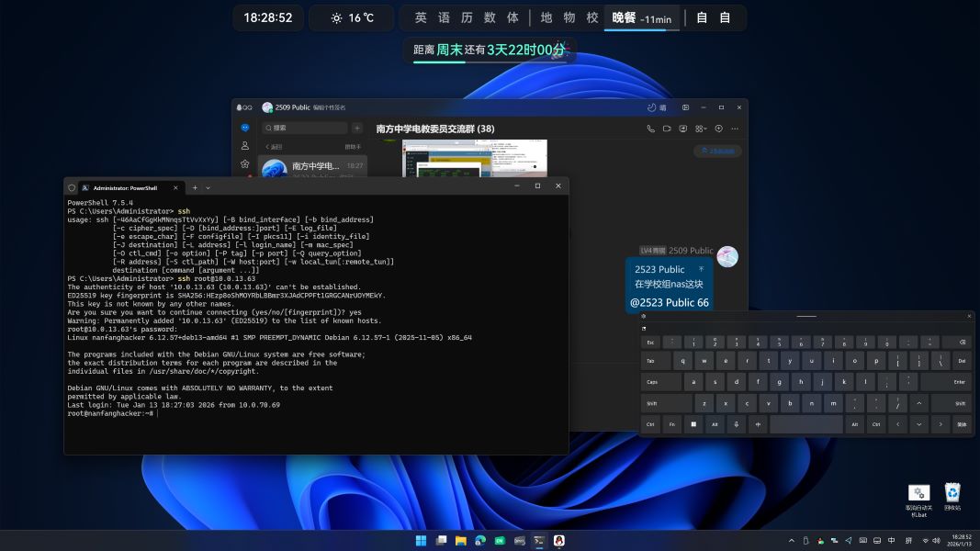The height and width of the screenshot is (551, 980).
Task: Start a voice call in QQ group chat
Action: [x=651, y=129]
